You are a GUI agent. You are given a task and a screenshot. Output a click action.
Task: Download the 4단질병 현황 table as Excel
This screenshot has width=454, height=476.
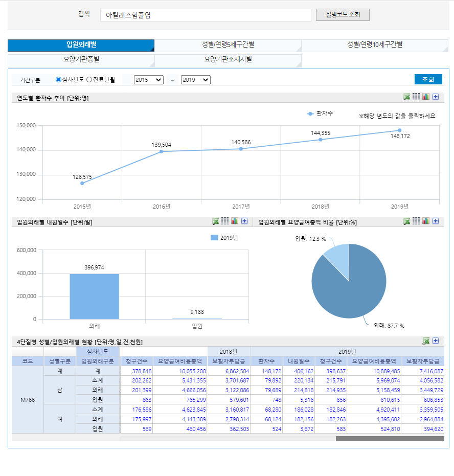tap(426, 341)
